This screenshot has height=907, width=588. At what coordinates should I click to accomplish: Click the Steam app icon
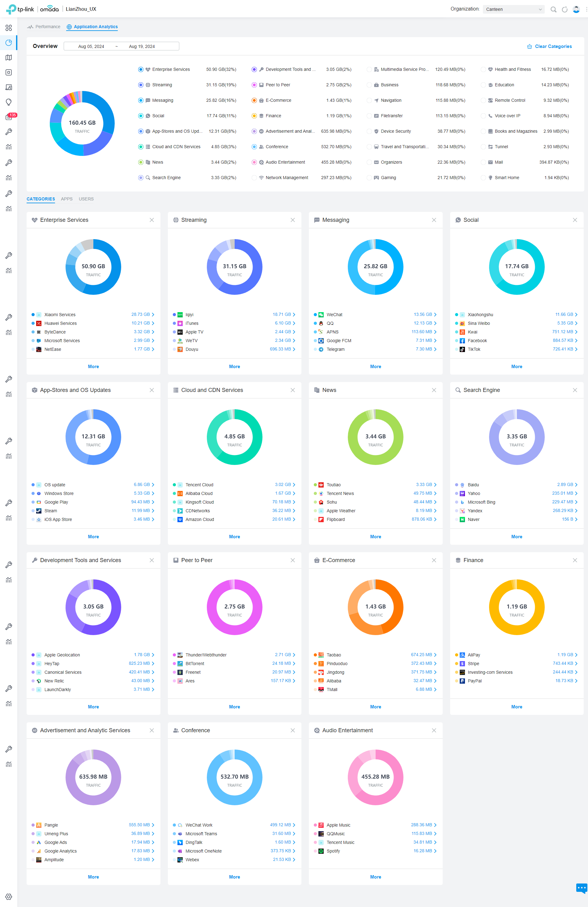coord(39,511)
